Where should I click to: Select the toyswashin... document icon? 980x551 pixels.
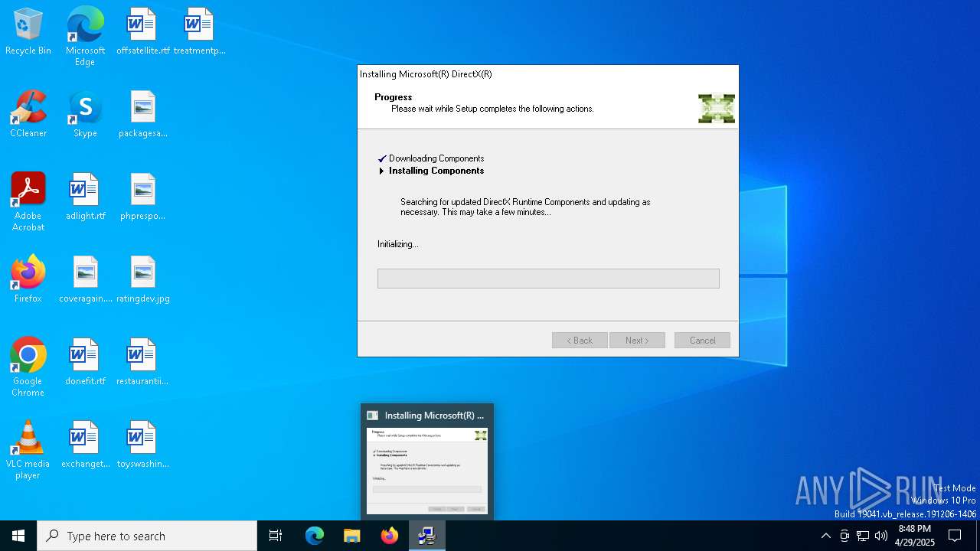point(142,445)
